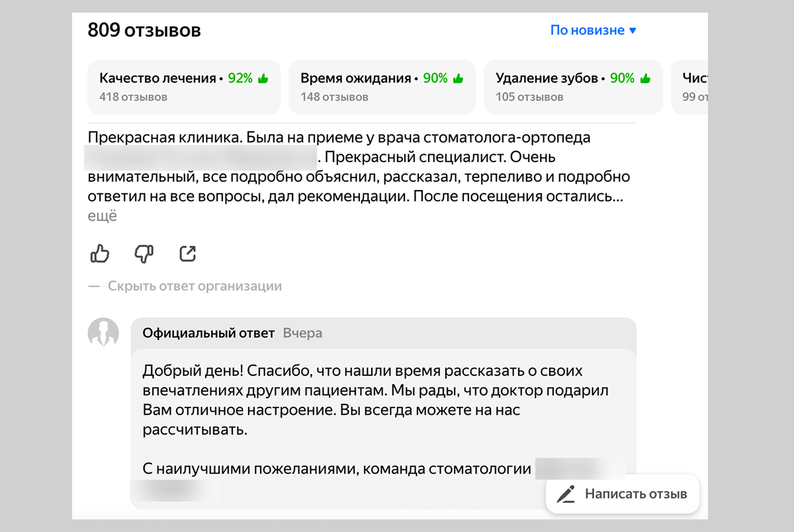Collapse reply via Скрыть ответ организации
This screenshot has width=794, height=532.
click(x=195, y=287)
